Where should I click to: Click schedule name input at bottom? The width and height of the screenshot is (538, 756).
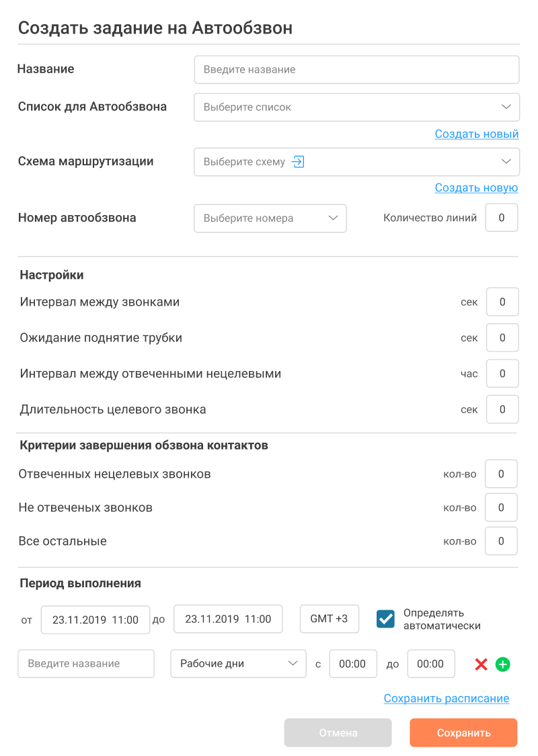tap(86, 663)
